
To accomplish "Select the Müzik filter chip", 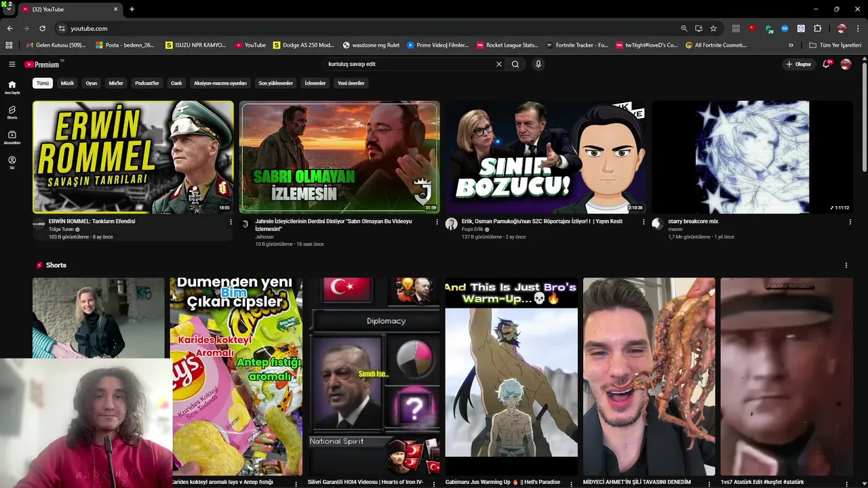I will [x=67, y=83].
